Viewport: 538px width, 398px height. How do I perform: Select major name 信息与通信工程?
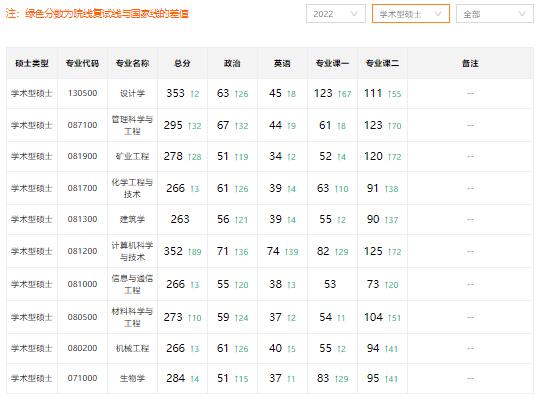pyautogui.click(x=132, y=284)
